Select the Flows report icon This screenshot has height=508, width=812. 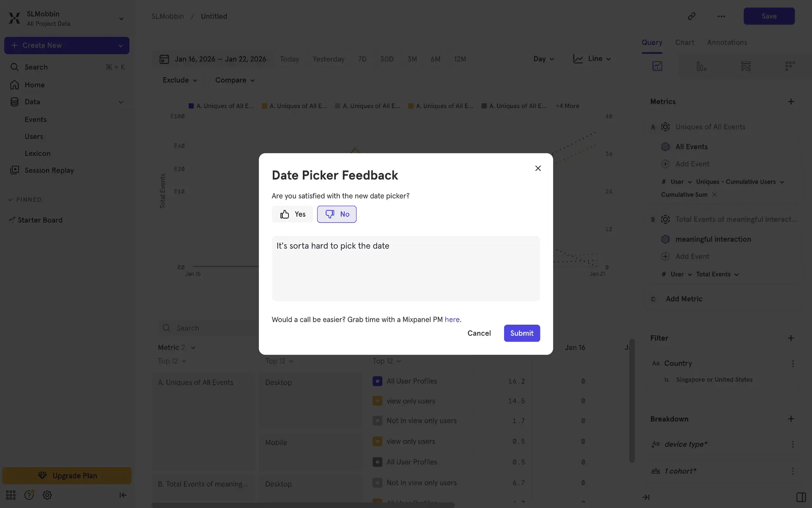(x=746, y=66)
